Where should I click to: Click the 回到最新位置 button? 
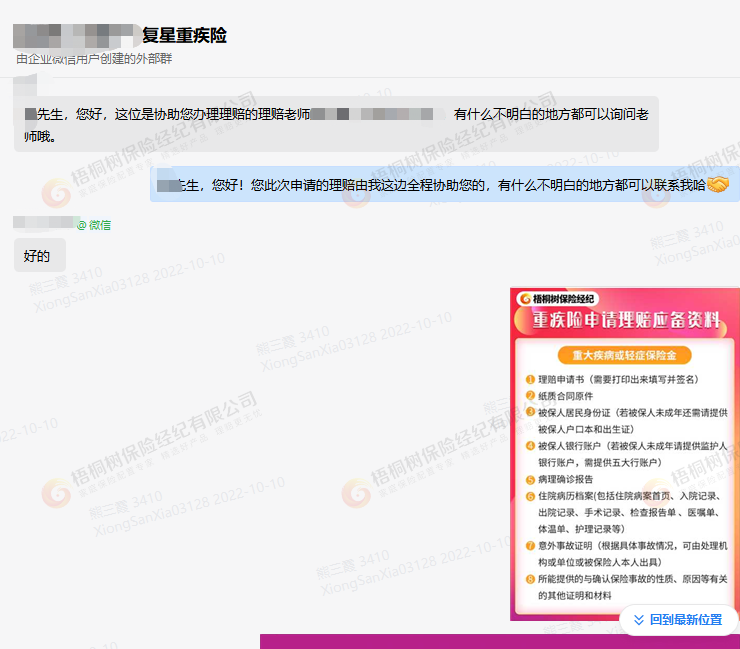(x=679, y=620)
